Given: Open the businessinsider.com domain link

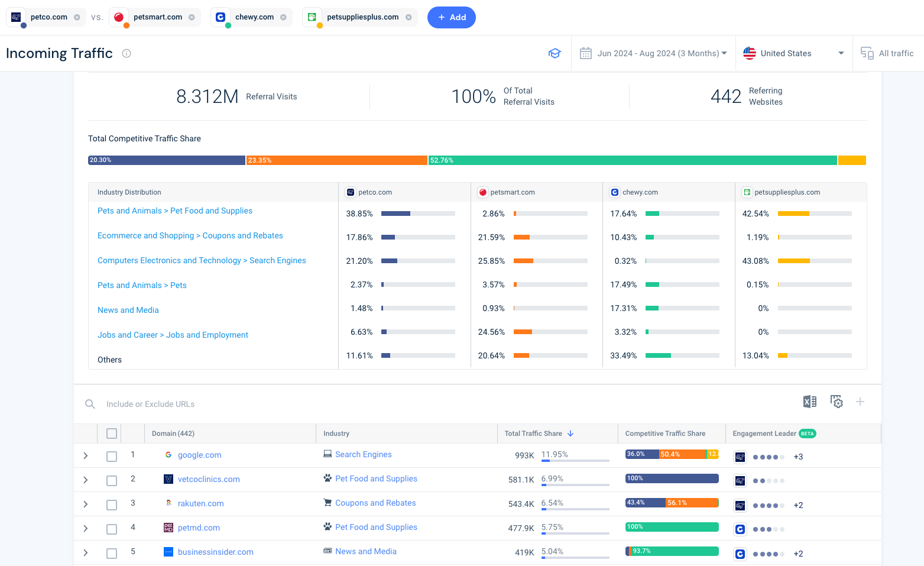Looking at the screenshot, I should pos(216,552).
